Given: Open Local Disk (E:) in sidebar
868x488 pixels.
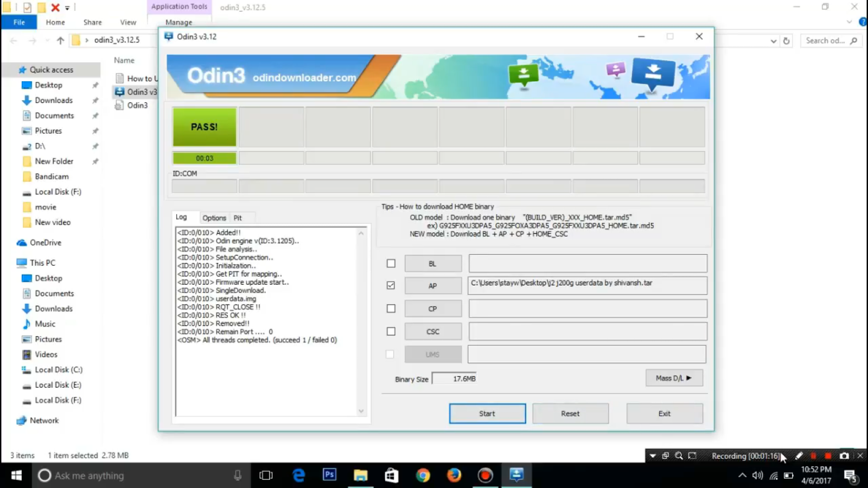Looking at the screenshot, I should (58, 385).
